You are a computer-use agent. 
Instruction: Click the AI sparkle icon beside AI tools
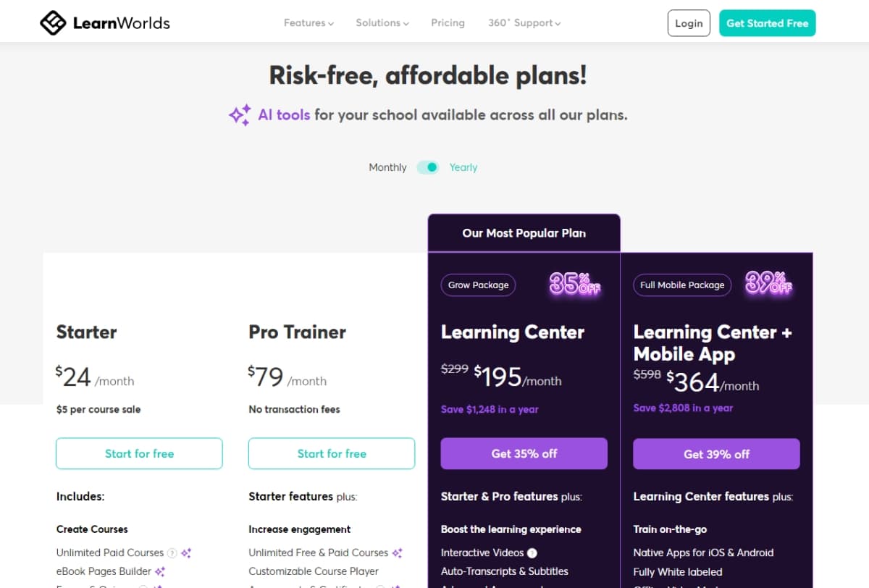pyautogui.click(x=240, y=114)
